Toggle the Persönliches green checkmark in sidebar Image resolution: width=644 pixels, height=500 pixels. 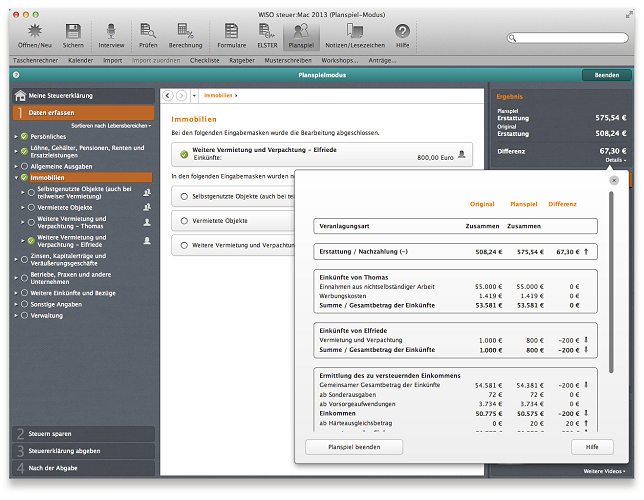[x=25, y=135]
